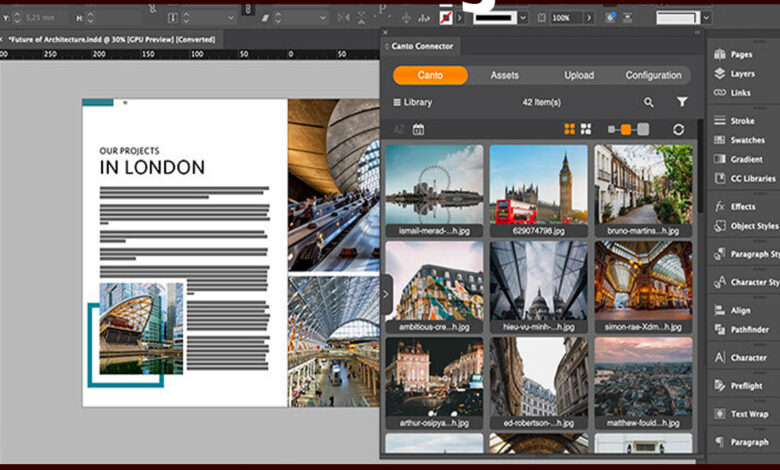The height and width of the screenshot is (470, 780).
Task: Open the Links panel
Action: [x=739, y=93]
